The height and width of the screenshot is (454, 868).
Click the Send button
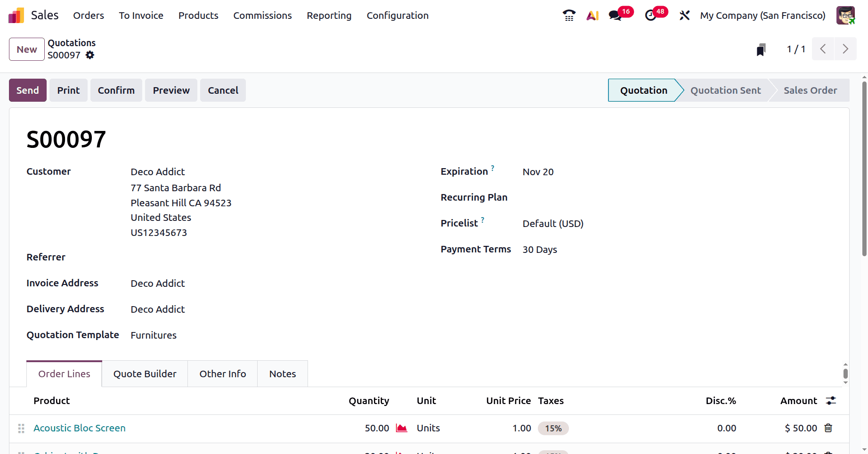pyautogui.click(x=28, y=90)
